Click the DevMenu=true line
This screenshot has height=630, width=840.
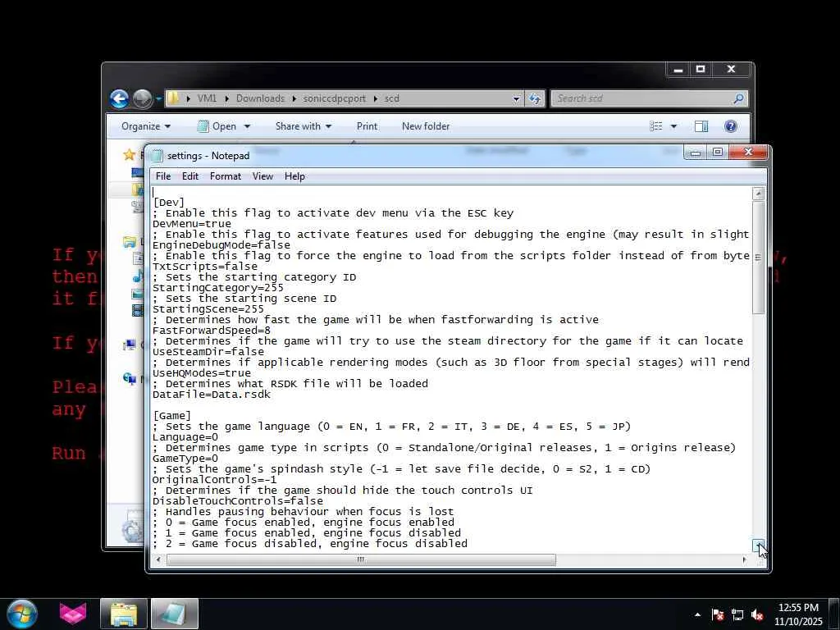tap(192, 224)
